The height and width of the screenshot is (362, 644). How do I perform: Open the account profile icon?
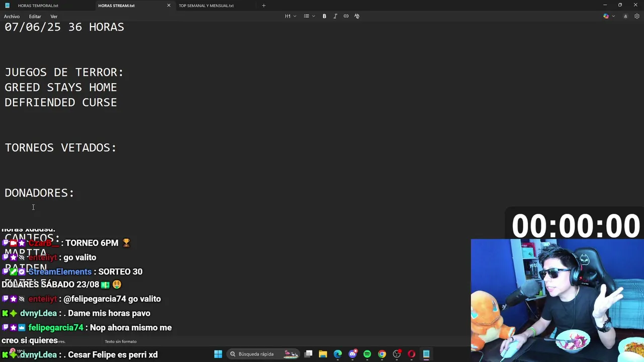click(x=625, y=16)
